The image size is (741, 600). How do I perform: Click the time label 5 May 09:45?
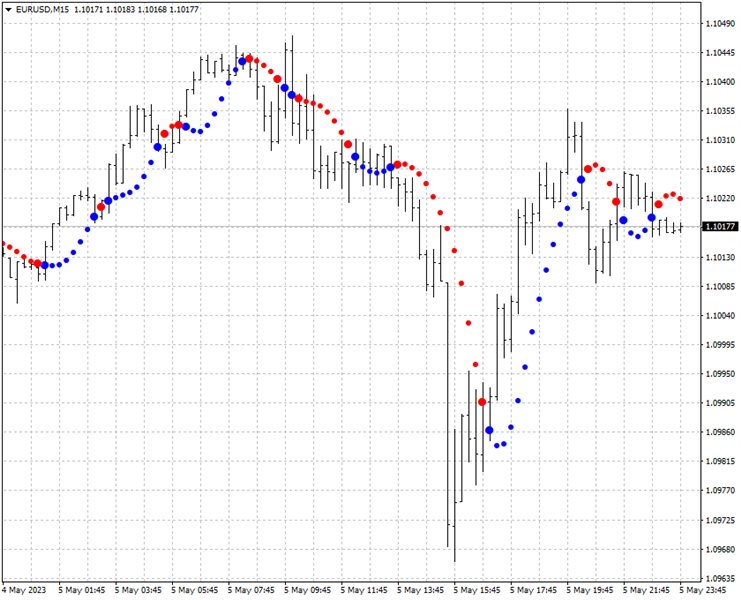coord(308,590)
